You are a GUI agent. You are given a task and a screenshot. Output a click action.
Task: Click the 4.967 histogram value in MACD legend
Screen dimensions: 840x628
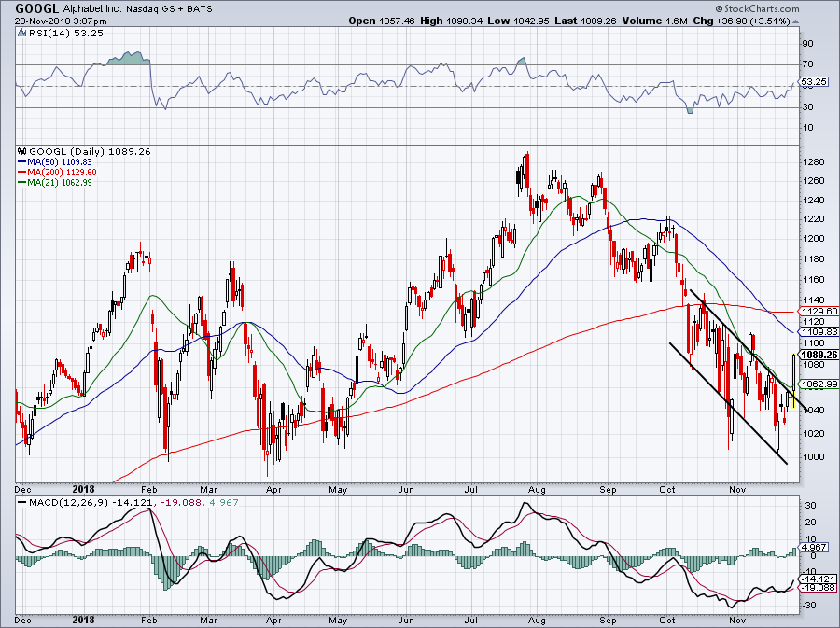pos(222,503)
